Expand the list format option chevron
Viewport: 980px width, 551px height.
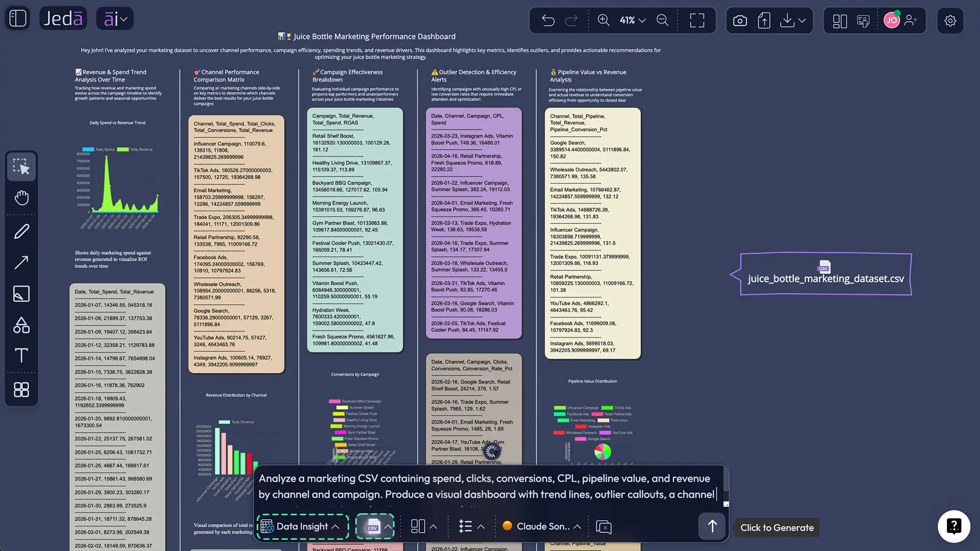481,527
